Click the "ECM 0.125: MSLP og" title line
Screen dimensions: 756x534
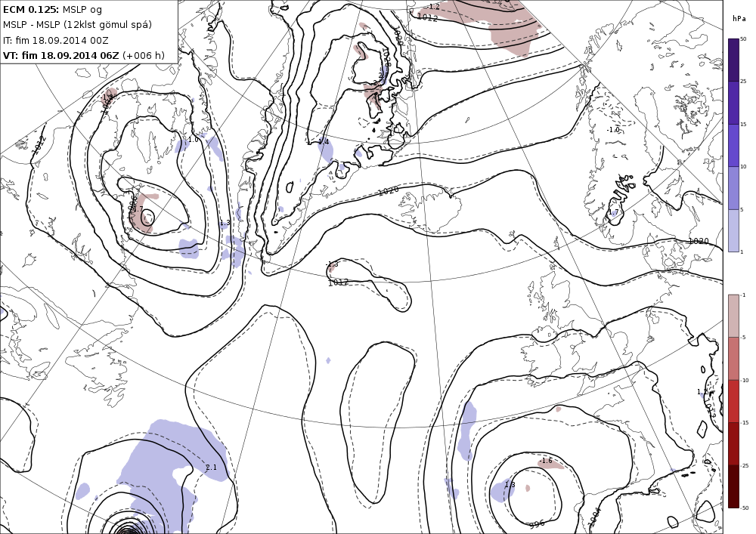(52, 9)
